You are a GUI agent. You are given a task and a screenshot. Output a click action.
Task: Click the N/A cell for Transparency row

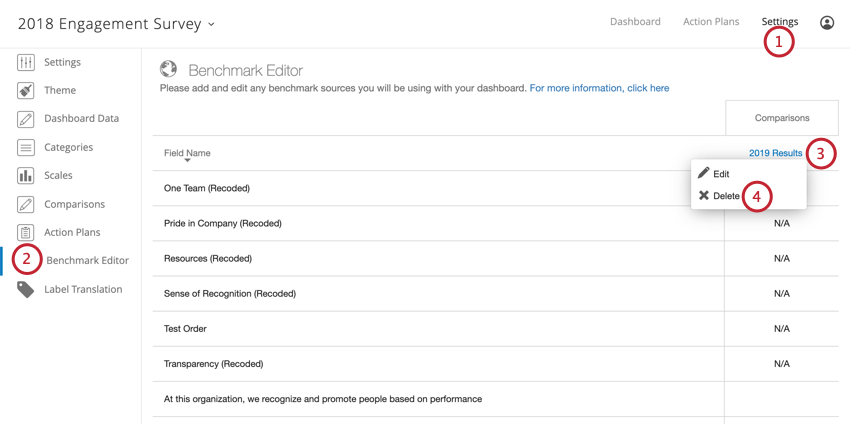click(782, 364)
